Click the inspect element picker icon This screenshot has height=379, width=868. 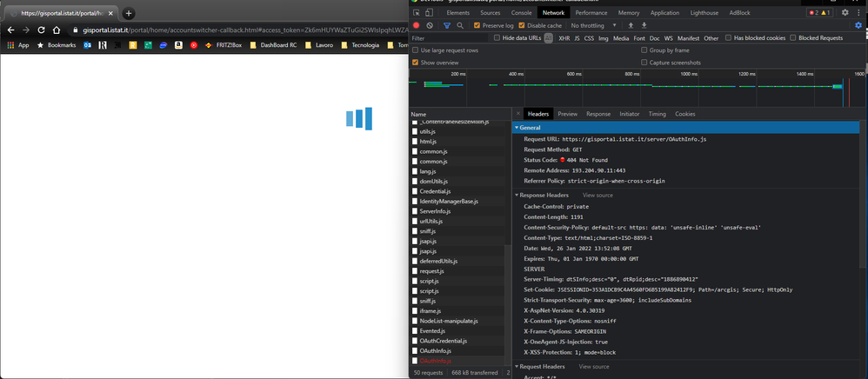coord(417,13)
